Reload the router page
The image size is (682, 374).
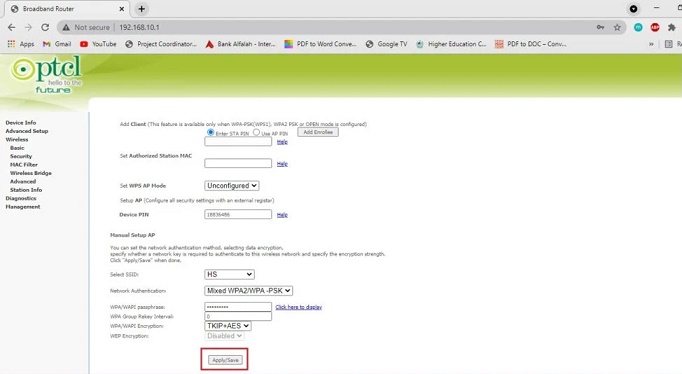click(x=45, y=27)
